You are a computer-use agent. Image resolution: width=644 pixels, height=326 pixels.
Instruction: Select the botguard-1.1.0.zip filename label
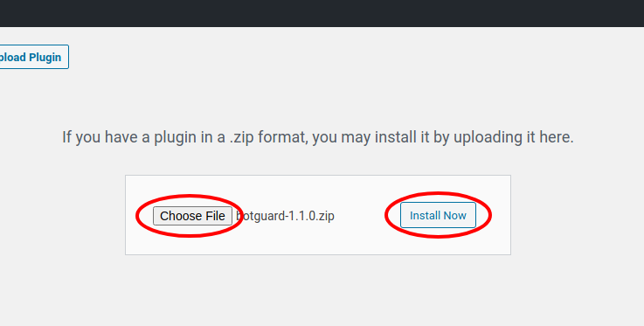pos(286,216)
